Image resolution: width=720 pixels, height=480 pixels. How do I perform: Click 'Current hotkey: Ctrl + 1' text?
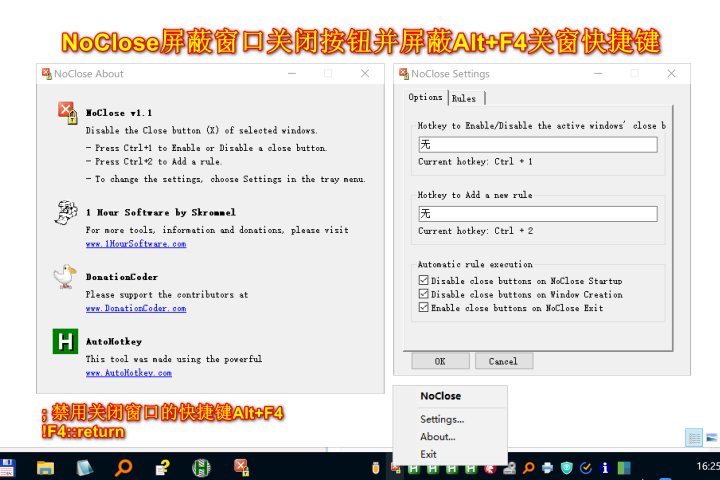[x=475, y=162]
